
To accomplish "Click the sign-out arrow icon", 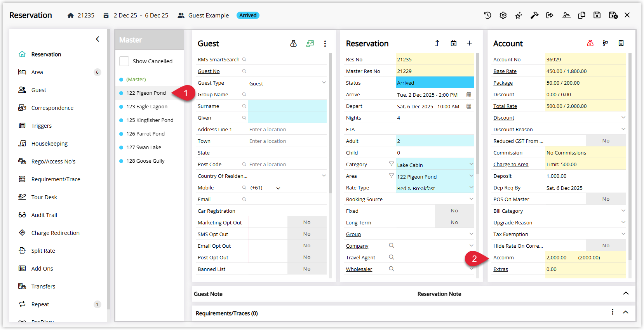I will pyautogui.click(x=550, y=15).
